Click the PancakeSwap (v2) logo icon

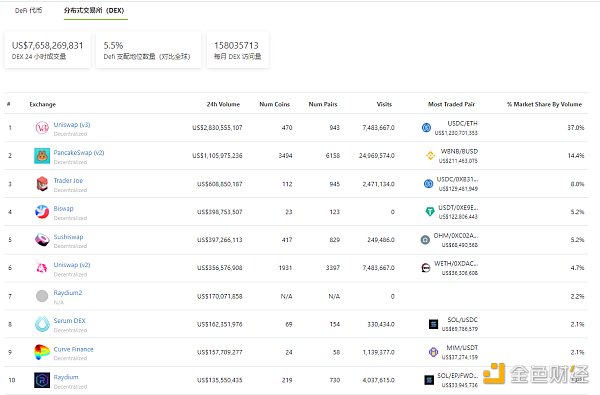(x=42, y=156)
